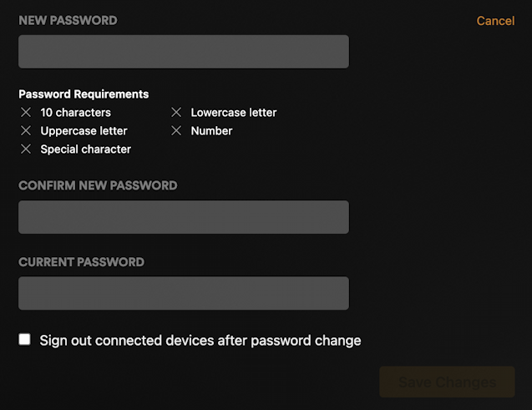Click the X icon beside Uppercase letter
The width and height of the screenshot is (532, 410).
(x=26, y=130)
